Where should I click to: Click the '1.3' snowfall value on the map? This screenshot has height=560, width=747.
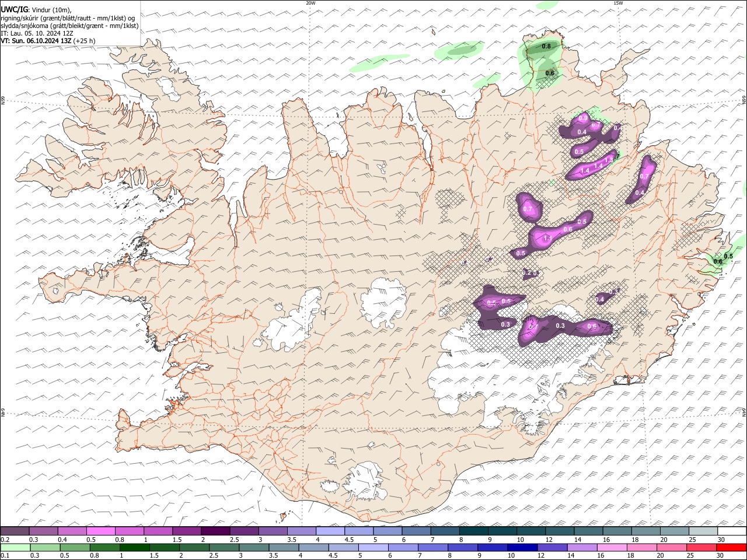609,160
